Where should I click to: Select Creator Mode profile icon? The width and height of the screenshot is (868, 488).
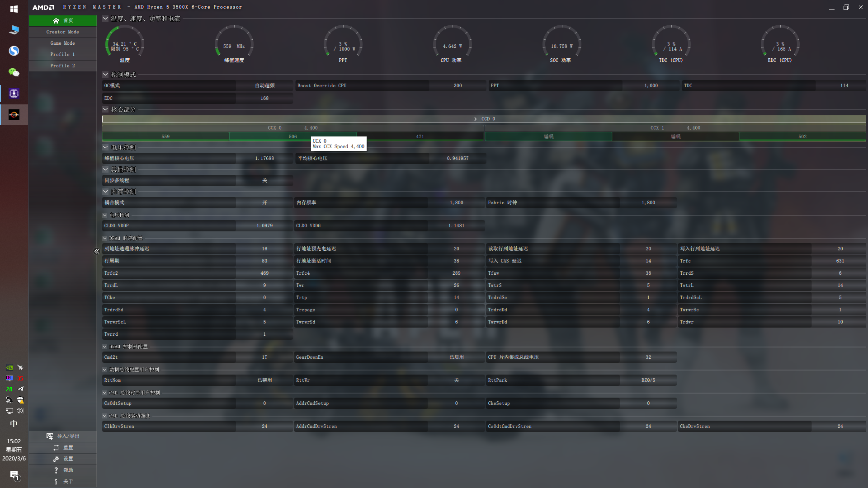coord(62,31)
